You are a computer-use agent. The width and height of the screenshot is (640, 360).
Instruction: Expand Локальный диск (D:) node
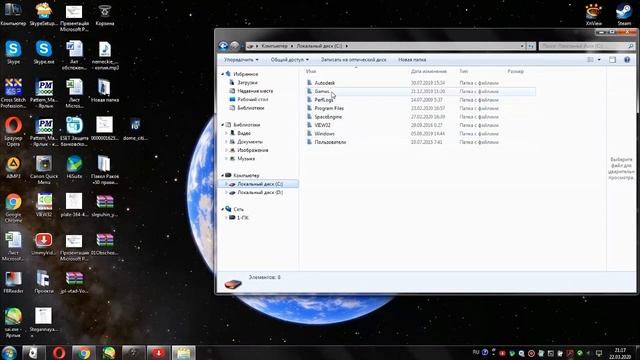(x=227, y=192)
